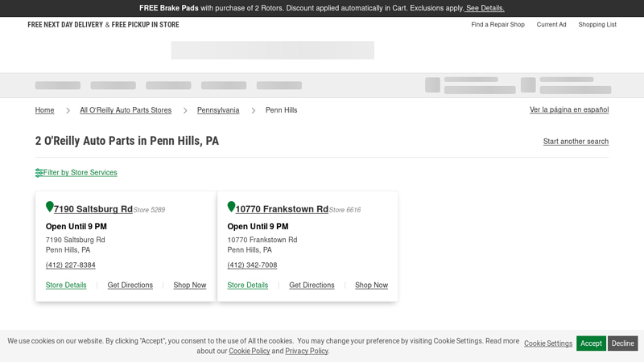The width and height of the screenshot is (644, 362).
Task: Shop Now at Frankstown Rd store
Action: [371, 285]
